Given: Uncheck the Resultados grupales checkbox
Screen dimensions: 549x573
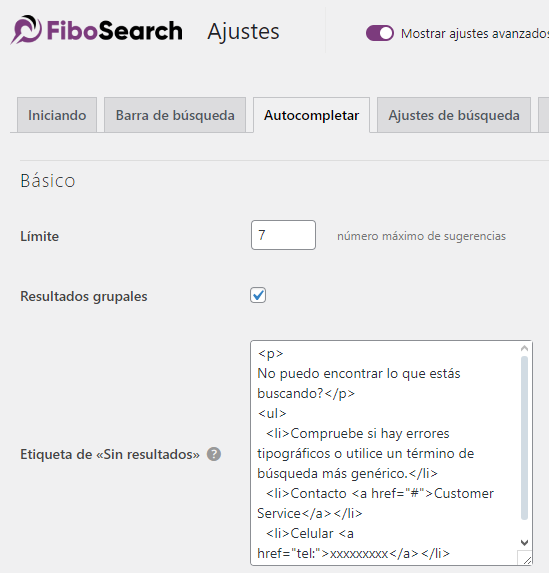Looking at the screenshot, I should click(x=258, y=295).
